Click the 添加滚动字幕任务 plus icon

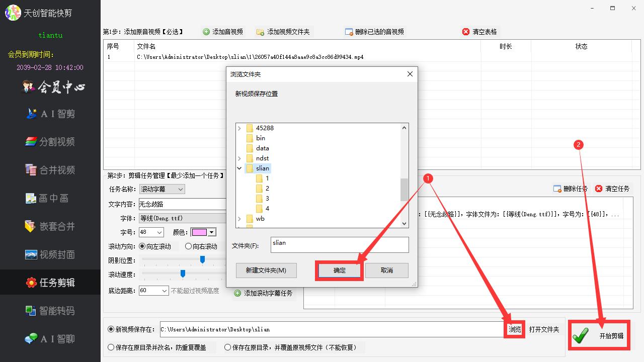tap(237, 293)
